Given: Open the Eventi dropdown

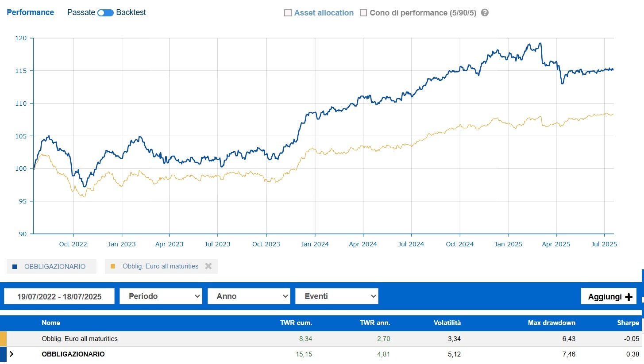Looking at the screenshot, I should [336, 296].
